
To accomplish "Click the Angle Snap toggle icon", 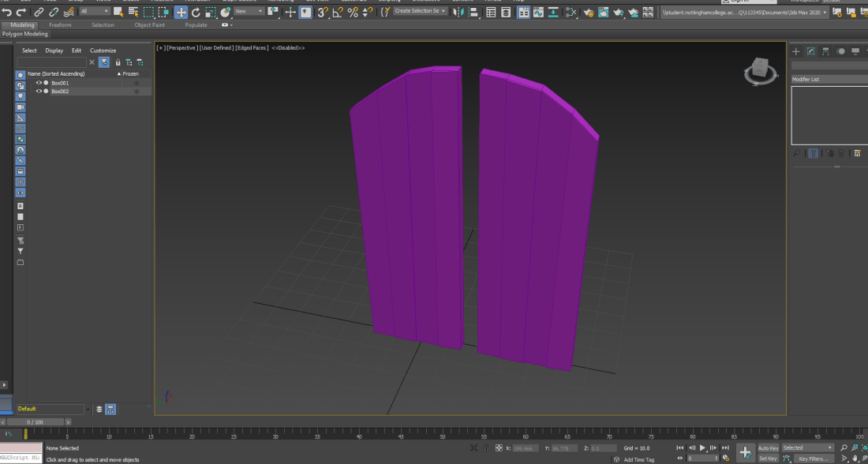I will click(338, 12).
